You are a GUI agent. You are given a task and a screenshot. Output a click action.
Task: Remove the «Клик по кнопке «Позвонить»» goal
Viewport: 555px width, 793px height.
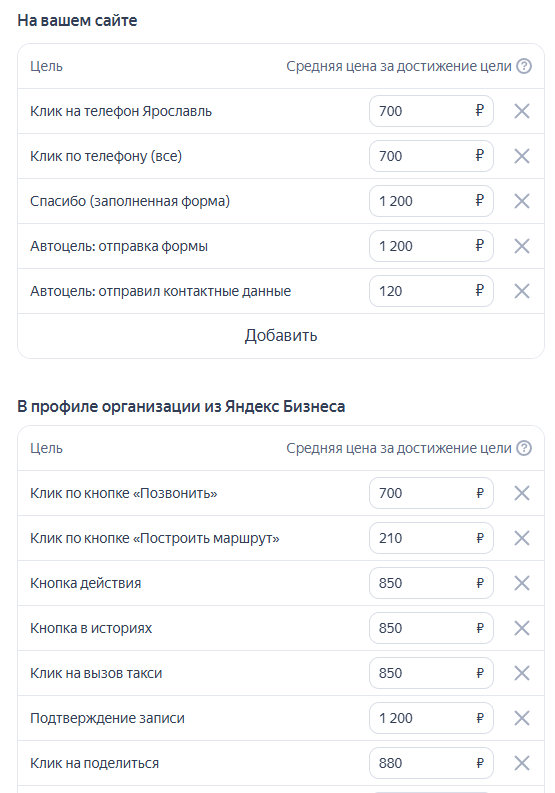tap(522, 493)
